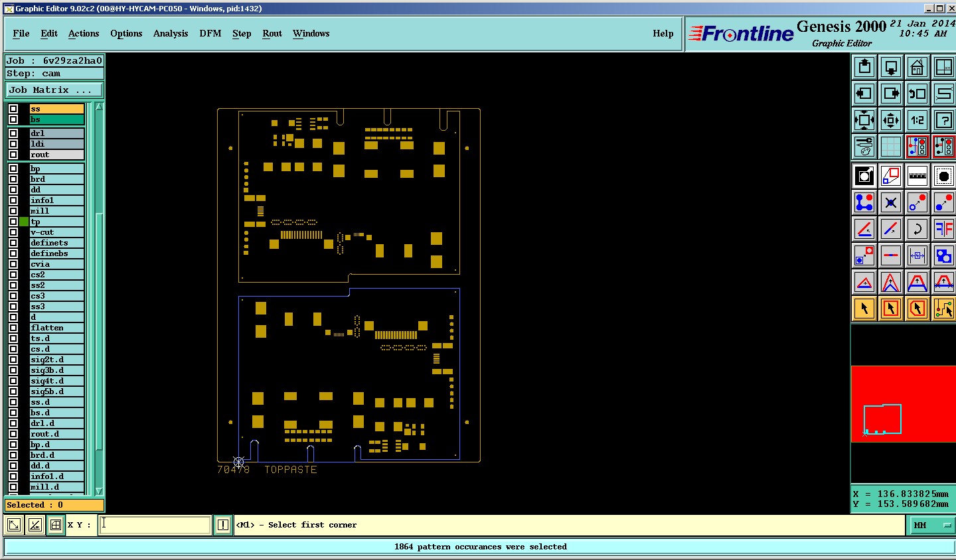The height and width of the screenshot is (560, 956).
Task: Toggle the rout layer checkbox
Action: pyautogui.click(x=13, y=155)
